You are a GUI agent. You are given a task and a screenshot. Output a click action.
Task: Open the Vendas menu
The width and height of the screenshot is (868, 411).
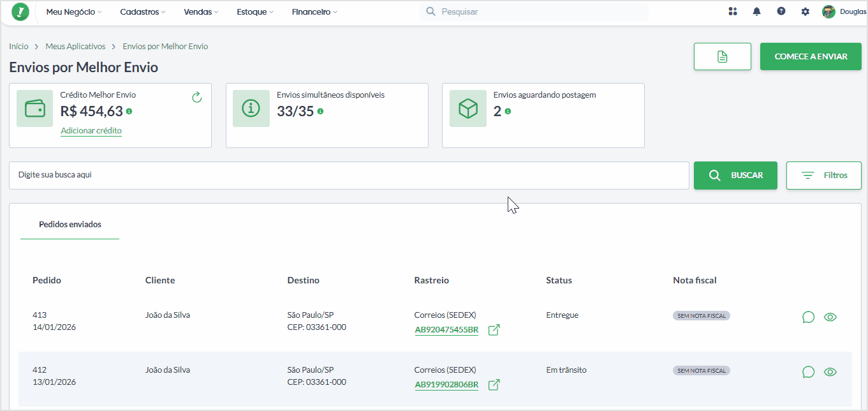201,11
